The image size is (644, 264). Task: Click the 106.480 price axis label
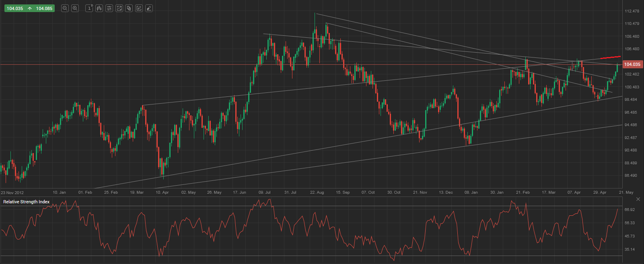click(632, 49)
